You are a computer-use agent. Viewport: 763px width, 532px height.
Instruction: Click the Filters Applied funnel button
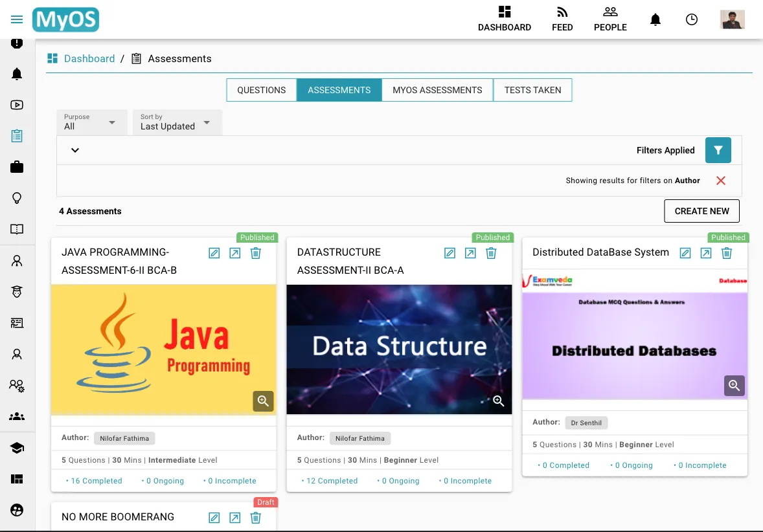(718, 150)
